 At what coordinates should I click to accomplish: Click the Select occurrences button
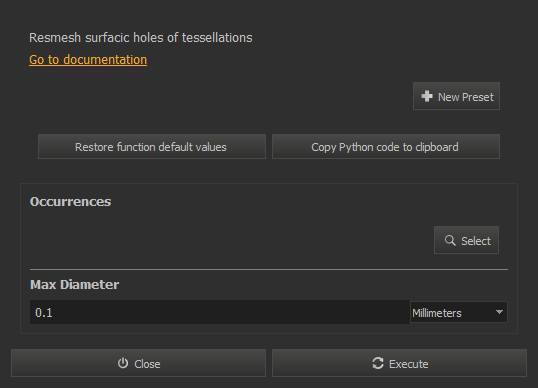click(466, 240)
